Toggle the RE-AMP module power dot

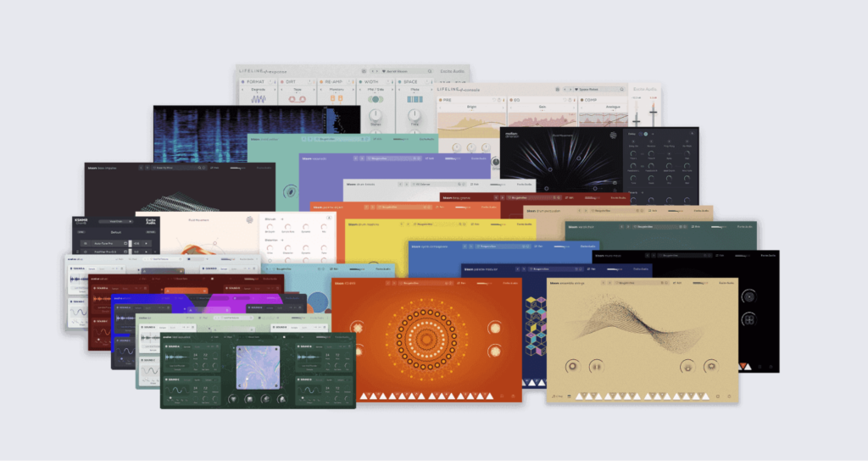321,82
